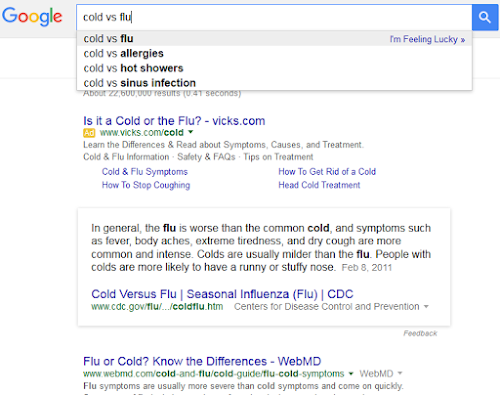Open dropdown next to Centers for Disease Control
The width and height of the screenshot is (500, 395).
(x=426, y=307)
